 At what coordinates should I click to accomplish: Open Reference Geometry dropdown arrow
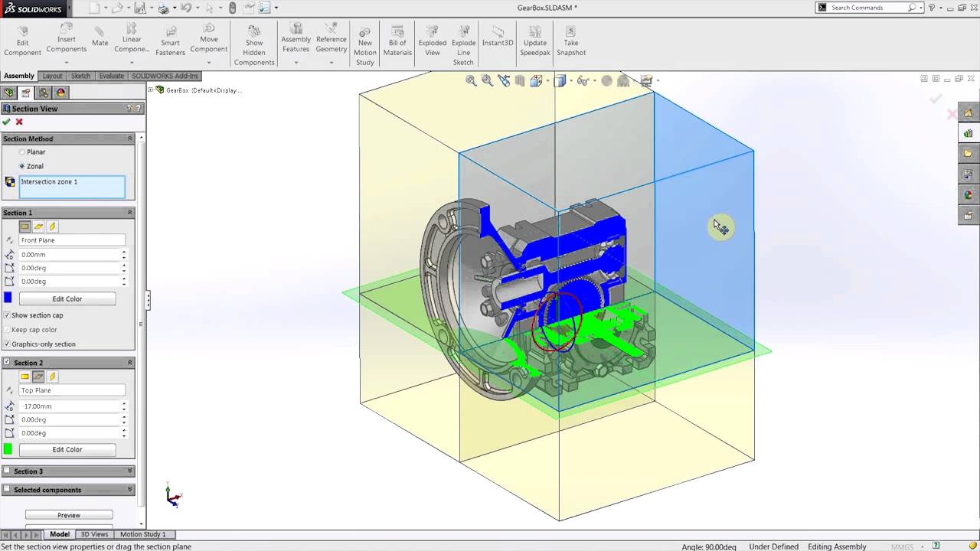(331, 63)
